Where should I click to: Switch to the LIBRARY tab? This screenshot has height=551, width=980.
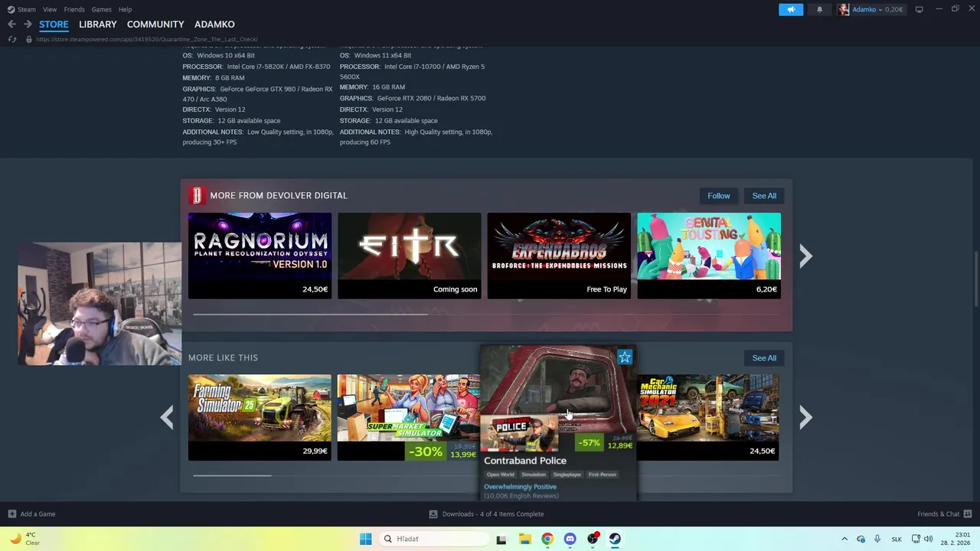[98, 24]
